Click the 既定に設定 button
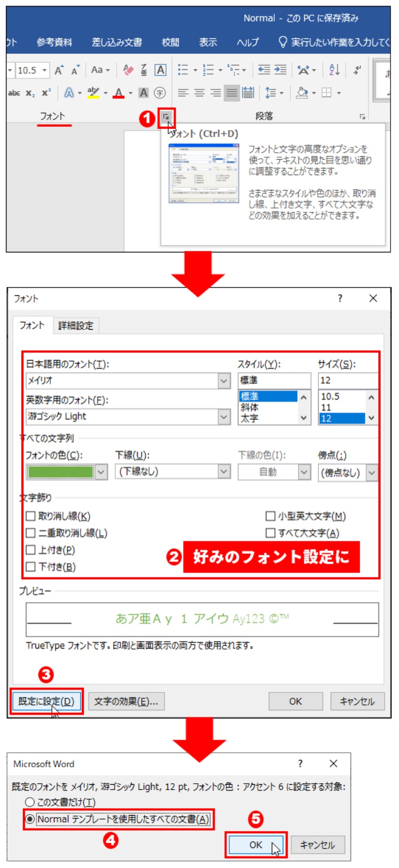 click(46, 701)
